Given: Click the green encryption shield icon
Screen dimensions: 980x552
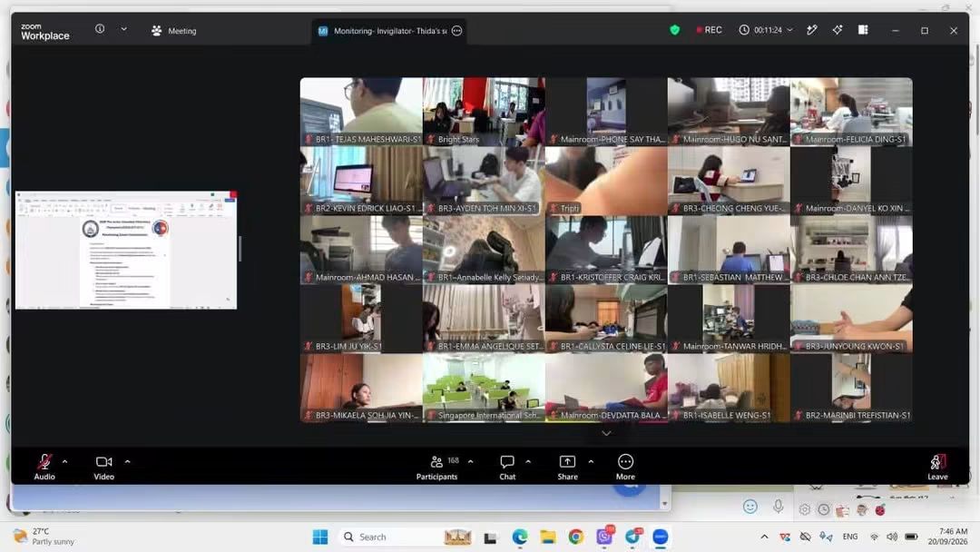Looking at the screenshot, I should pyautogui.click(x=674, y=30).
